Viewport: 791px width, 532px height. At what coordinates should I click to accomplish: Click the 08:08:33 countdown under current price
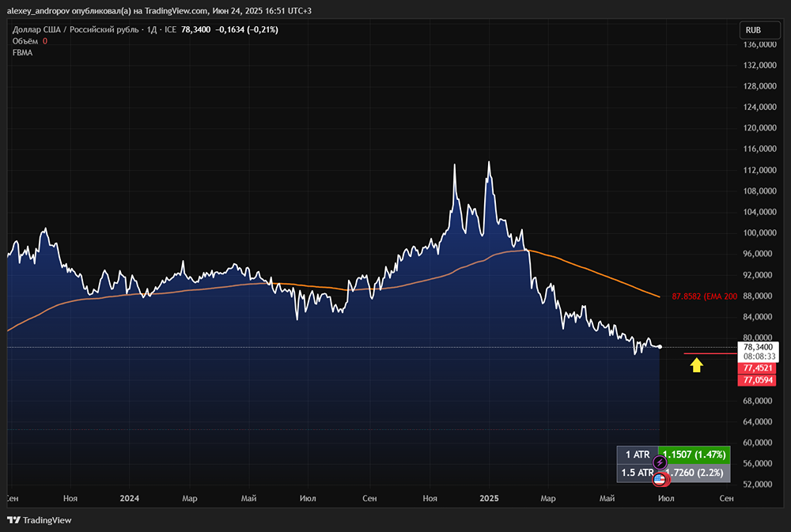click(x=758, y=357)
